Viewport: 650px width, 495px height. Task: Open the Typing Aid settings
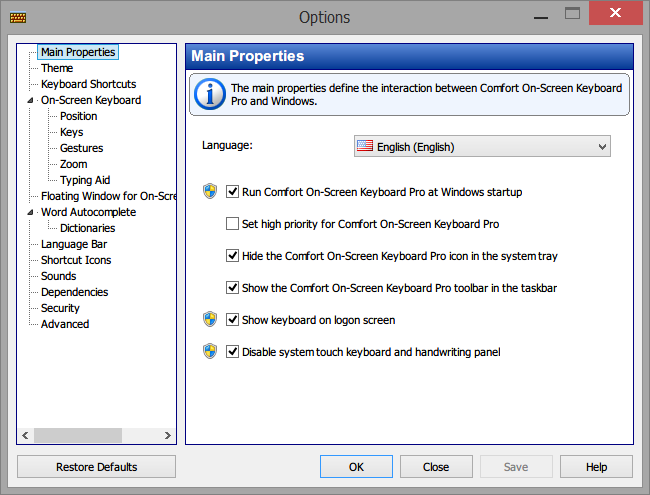(85, 180)
